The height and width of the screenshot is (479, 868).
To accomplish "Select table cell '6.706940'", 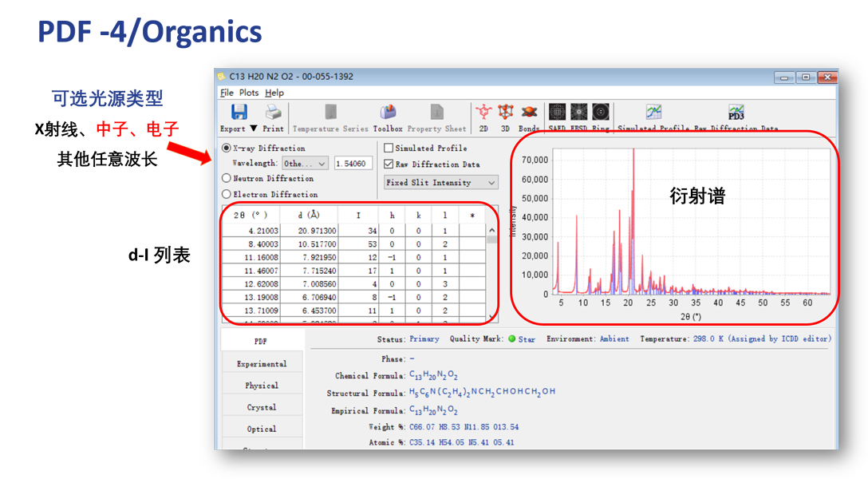I will coord(309,297).
